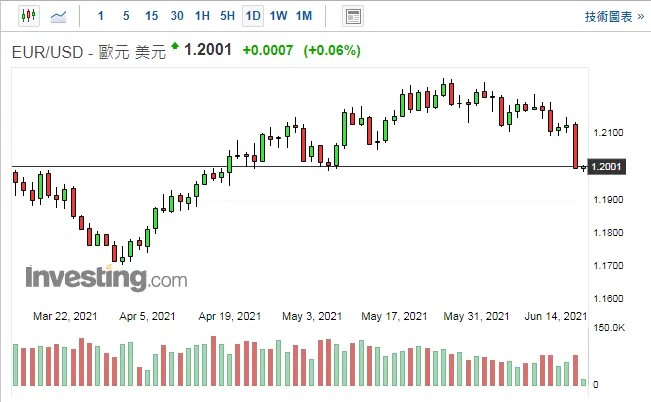Click the Mar 22, 2021 date label
The height and width of the screenshot is (402, 651).
tap(65, 316)
